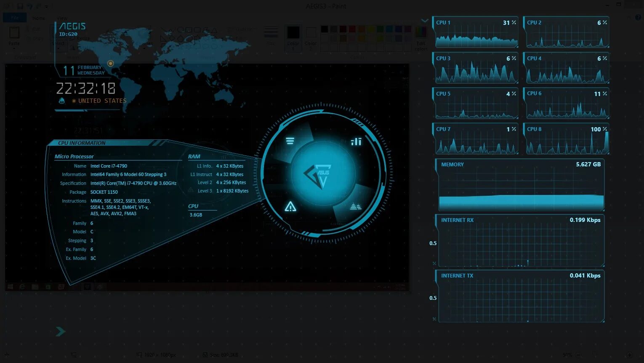
Task: Open the bar chart monitoring icon in hub
Action: (x=356, y=141)
